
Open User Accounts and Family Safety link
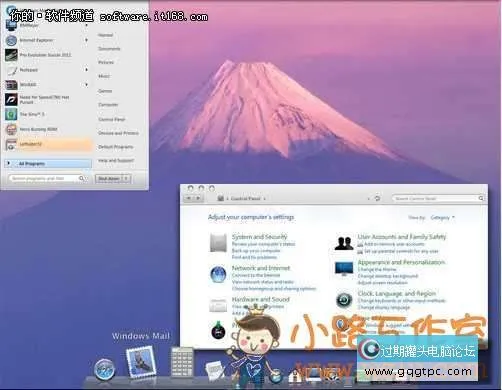[x=402, y=237]
